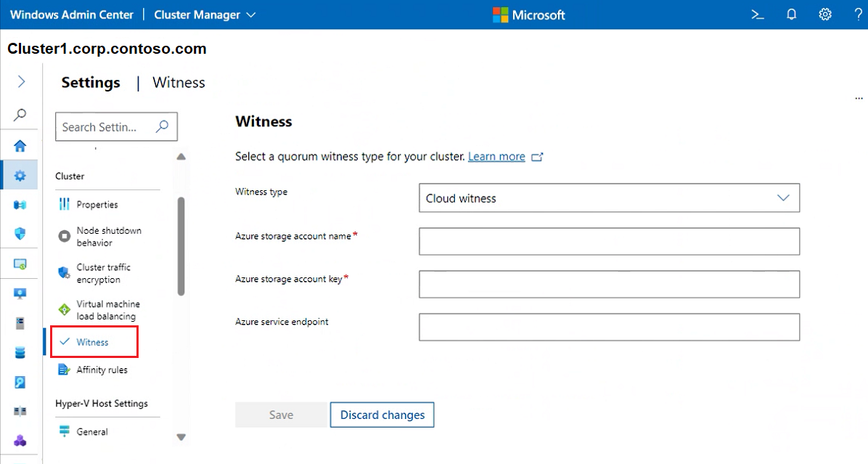This screenshot has width=868, height=464.
Task: Click the Node shutdown behavior icon
Action: coord(64,237)
